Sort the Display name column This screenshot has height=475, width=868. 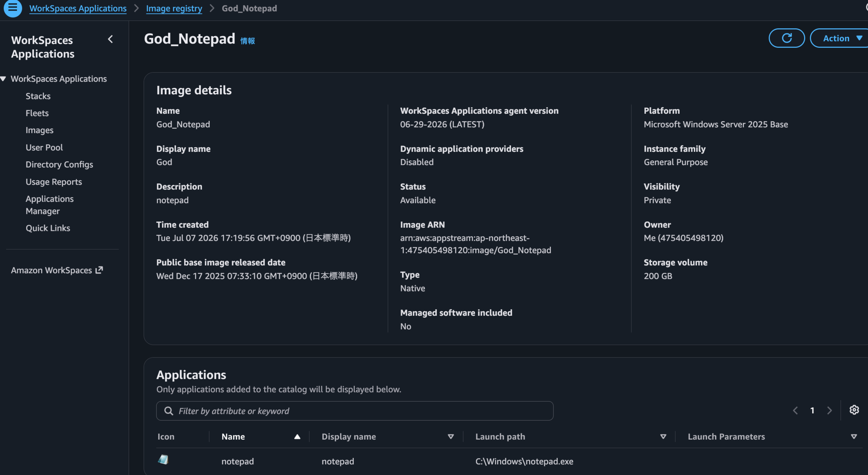451,437
